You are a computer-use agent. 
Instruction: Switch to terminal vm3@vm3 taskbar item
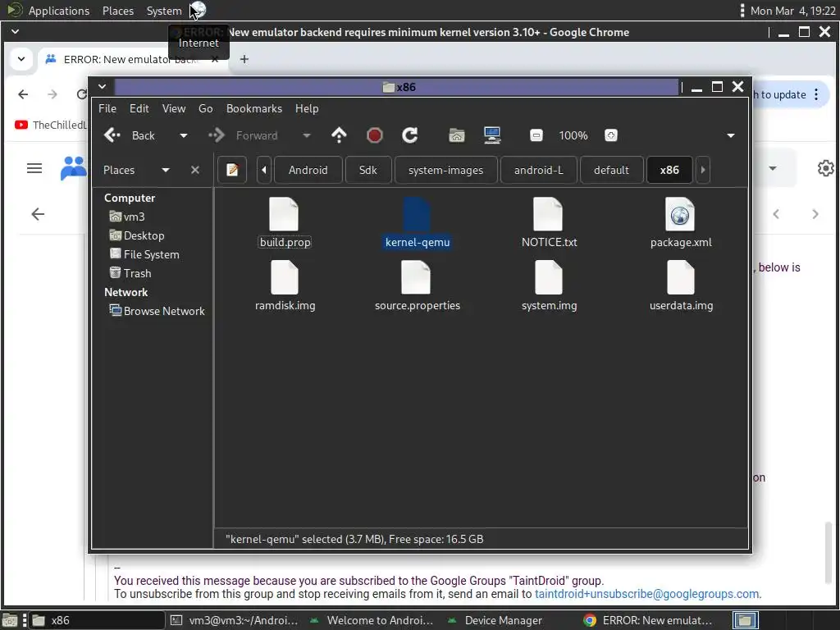(x=235, y=620)
